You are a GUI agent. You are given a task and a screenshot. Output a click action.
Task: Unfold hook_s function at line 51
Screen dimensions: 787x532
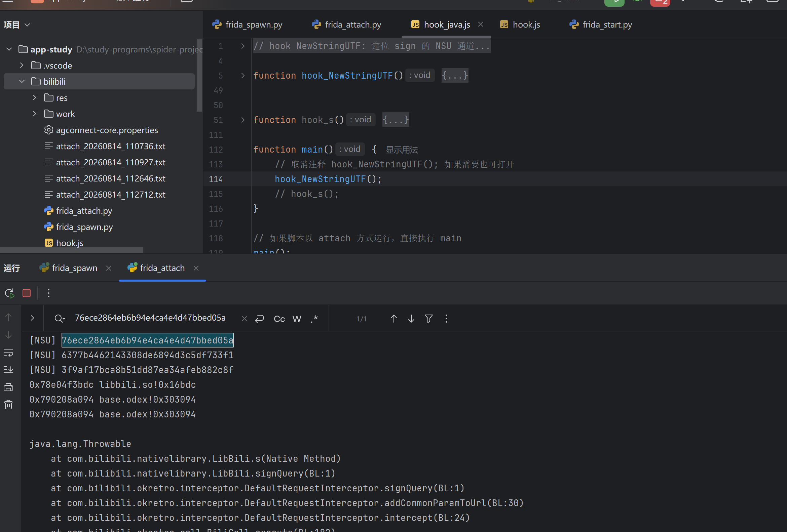(243, 120)
